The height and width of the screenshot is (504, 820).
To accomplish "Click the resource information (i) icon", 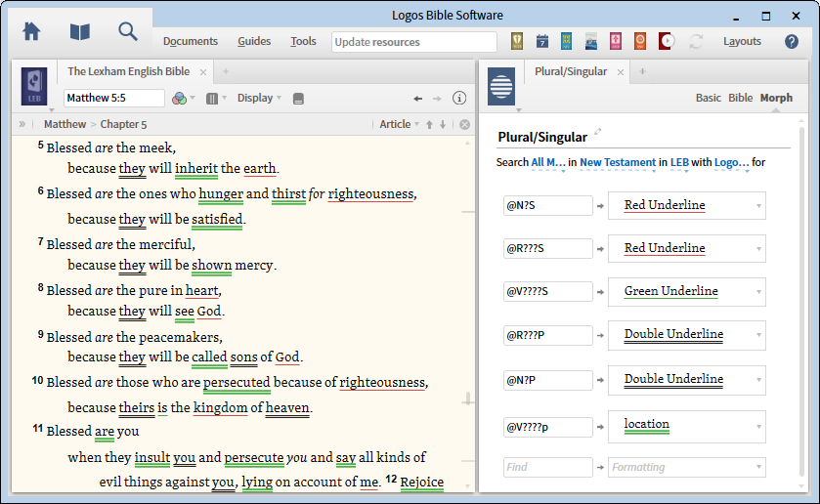I will 459,98.
